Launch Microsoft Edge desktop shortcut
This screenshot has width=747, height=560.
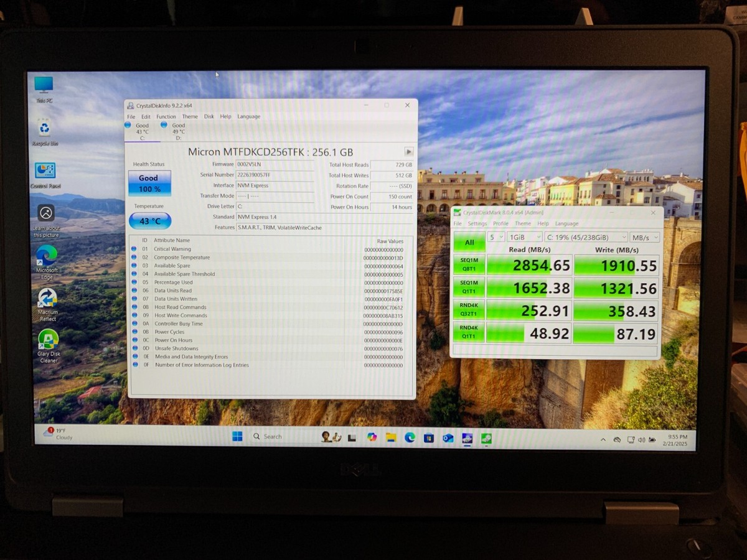tap(47, 262)
